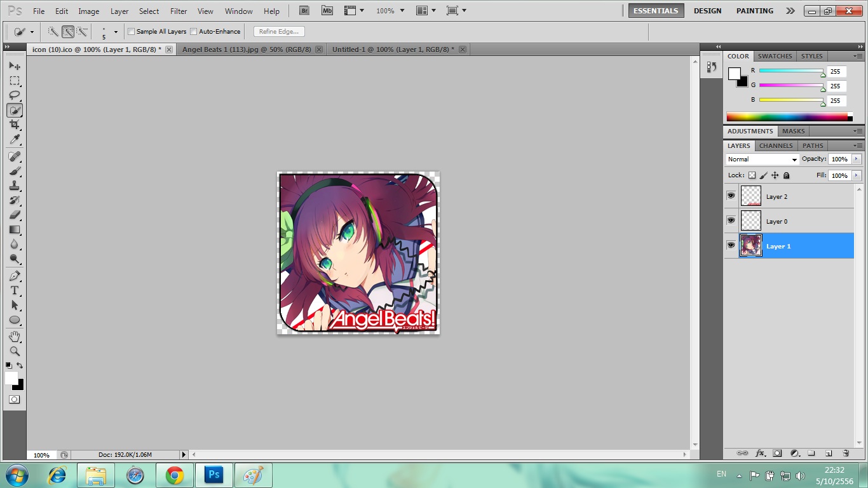Click the red R slider track
This screenshot has width=868, height=488.
coord(791,71)
